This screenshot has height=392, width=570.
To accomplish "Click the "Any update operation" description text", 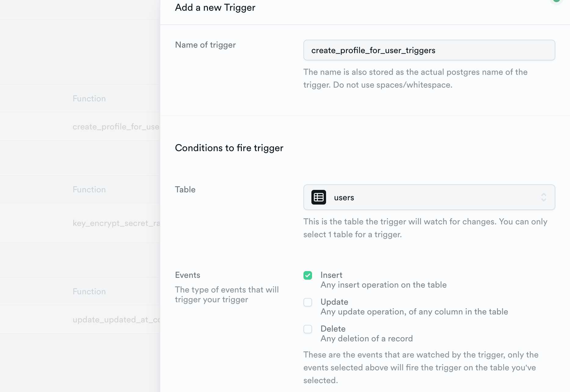I will pos(414,312).
